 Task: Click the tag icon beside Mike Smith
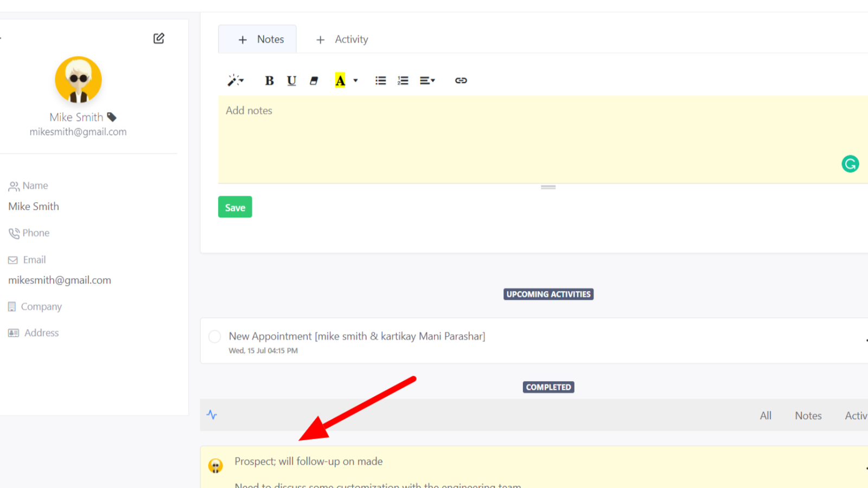tap(112, 117)
